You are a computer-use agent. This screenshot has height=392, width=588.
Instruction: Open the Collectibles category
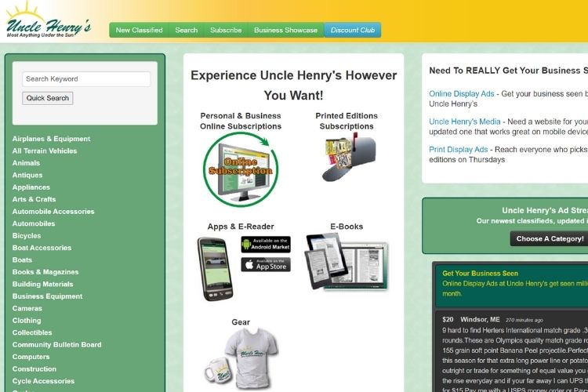32,332
